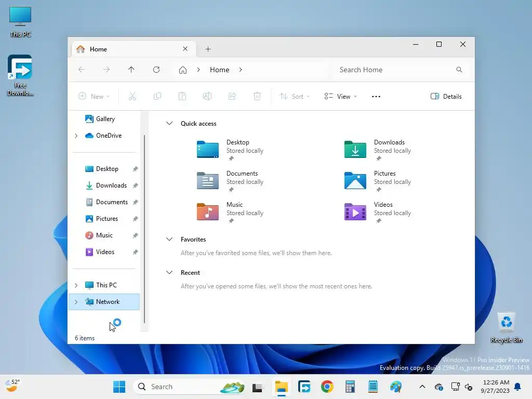The width and height of the screenshot is (532, 399).
Task: Open the Windows Start menu
Action: 119,387
